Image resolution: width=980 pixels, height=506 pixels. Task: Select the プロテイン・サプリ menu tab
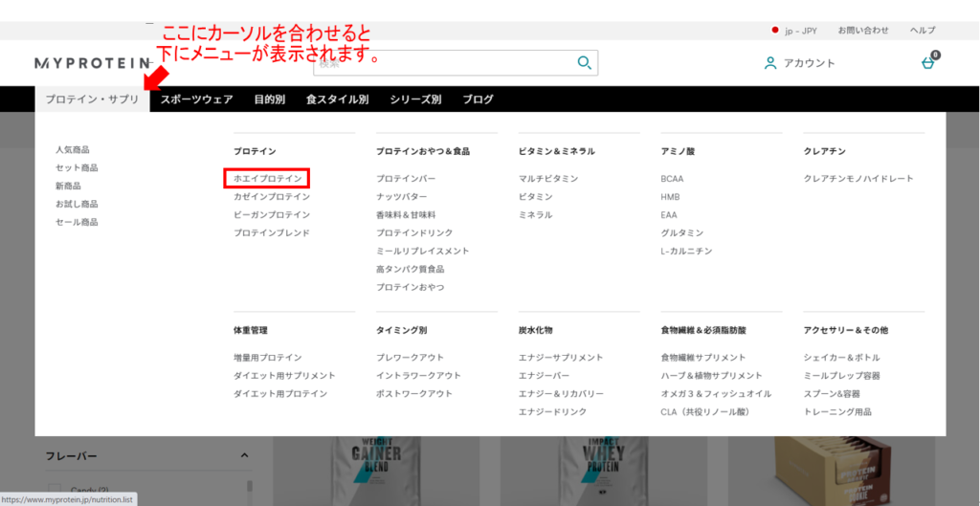coord(93,99)
